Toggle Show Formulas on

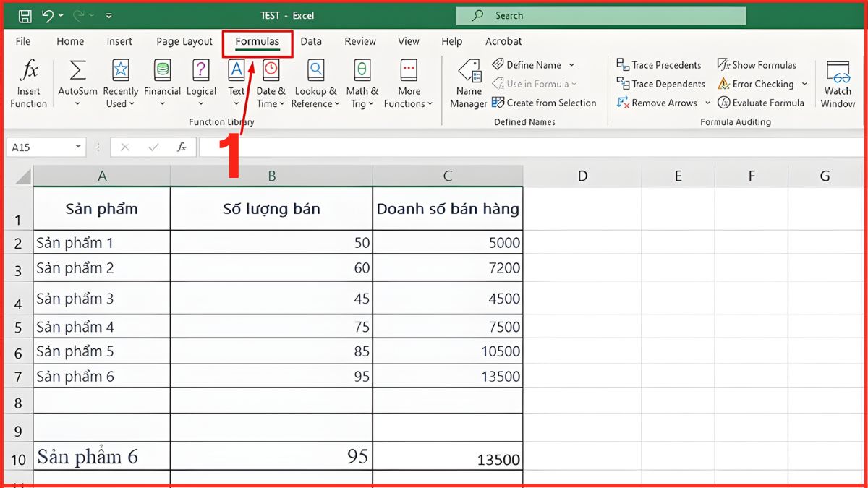click(x=757, y=64)
